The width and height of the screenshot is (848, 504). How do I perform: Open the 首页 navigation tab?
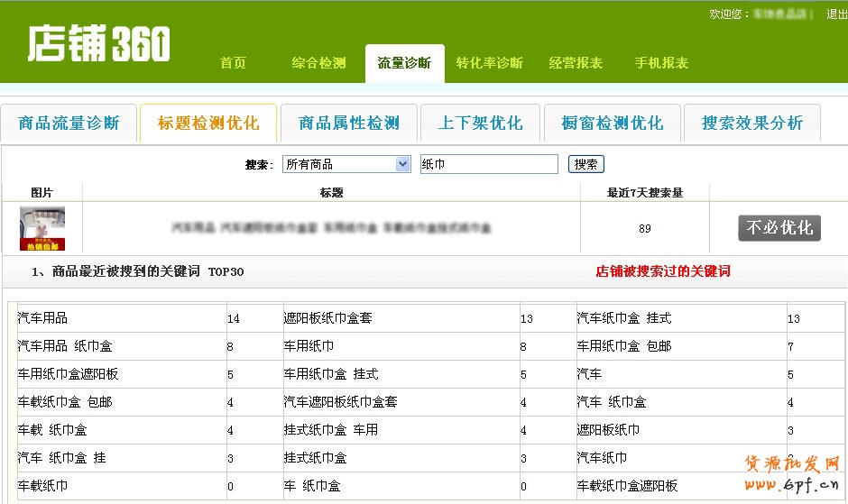pos(233,63)
